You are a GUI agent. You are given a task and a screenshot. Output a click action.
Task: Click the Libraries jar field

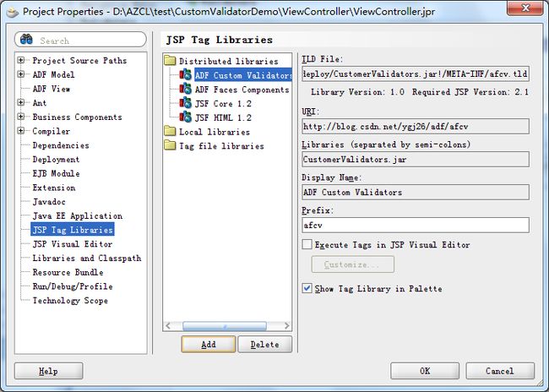point(416,160)
